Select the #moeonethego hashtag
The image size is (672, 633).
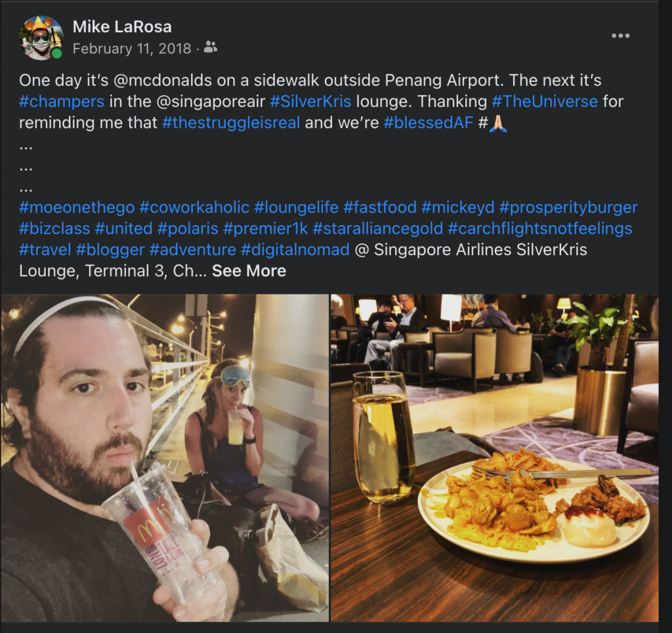pos(77,207)
